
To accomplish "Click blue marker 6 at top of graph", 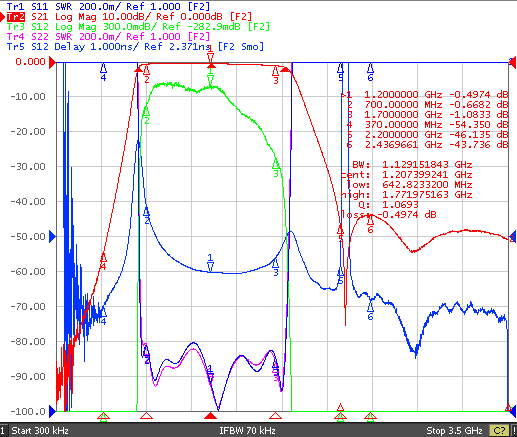I will (x=370, y=72).
